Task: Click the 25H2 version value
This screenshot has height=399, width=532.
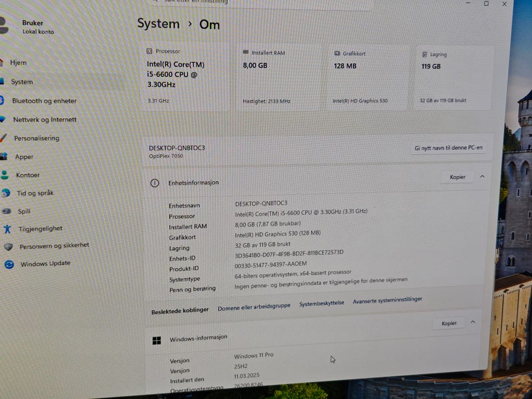Action: click(x=241, y=366)
